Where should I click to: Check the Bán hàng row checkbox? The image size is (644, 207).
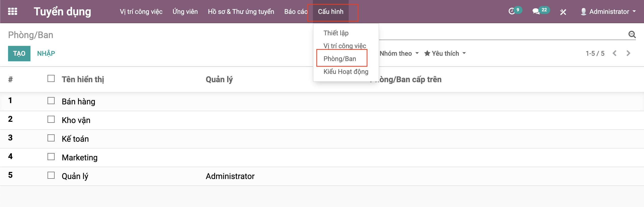[51, 101]
